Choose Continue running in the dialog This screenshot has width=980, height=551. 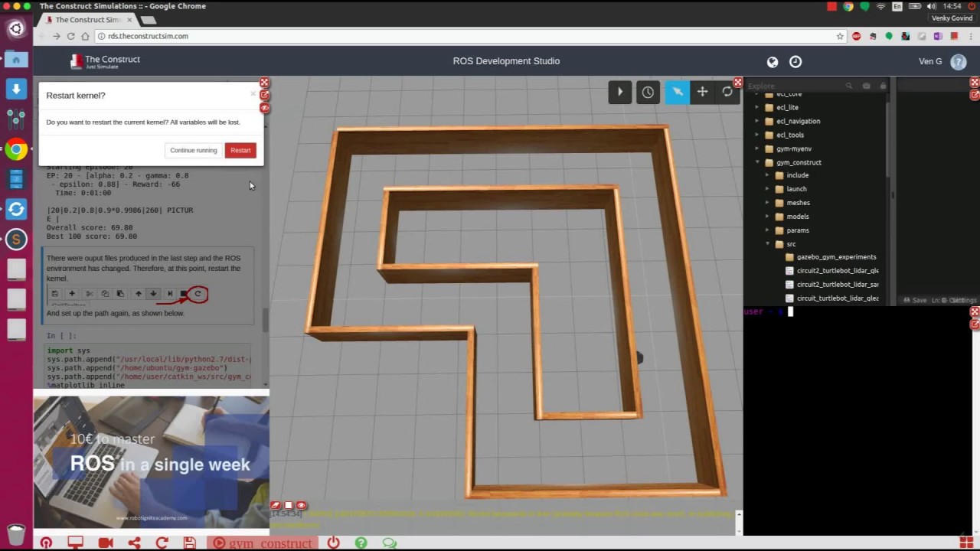tap(194, 151)
